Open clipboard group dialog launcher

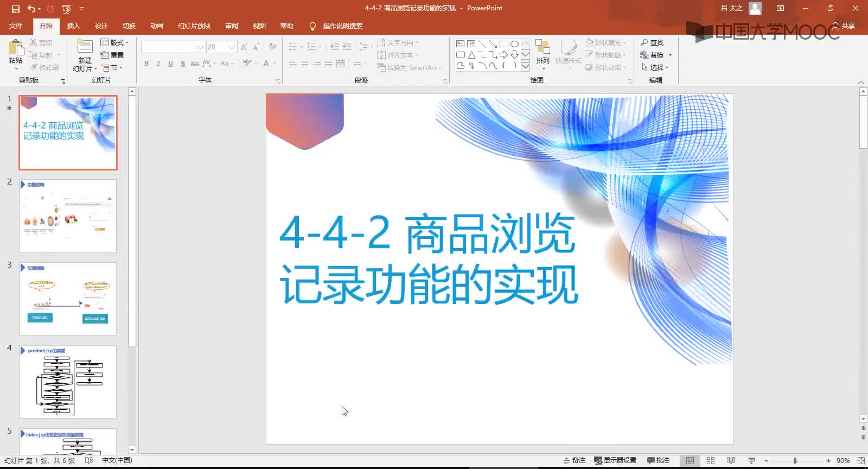(x=63, y=81)
